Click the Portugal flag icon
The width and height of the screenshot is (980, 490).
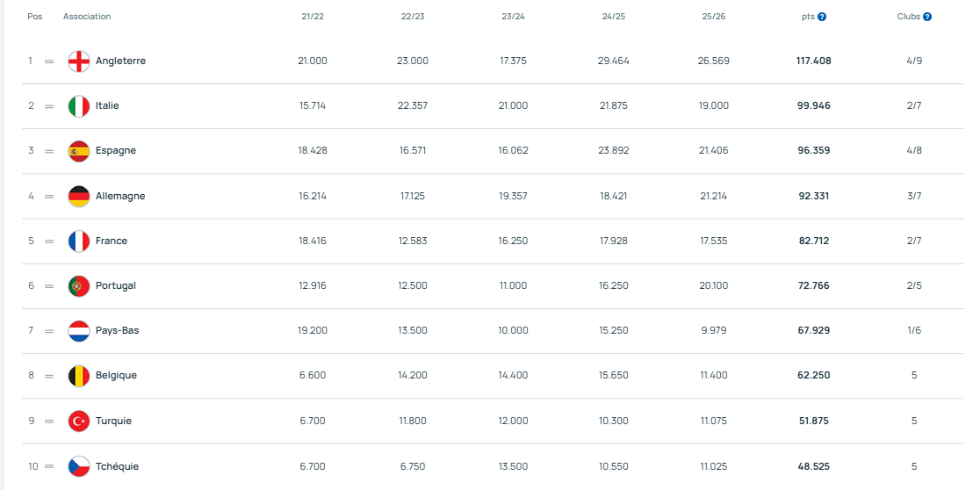[x=79, y=285]
